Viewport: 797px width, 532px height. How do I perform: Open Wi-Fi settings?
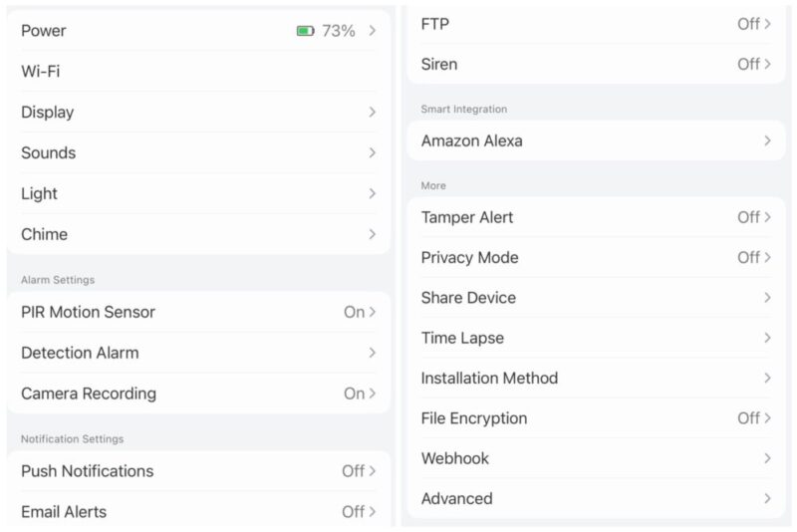tap(198, 71)
